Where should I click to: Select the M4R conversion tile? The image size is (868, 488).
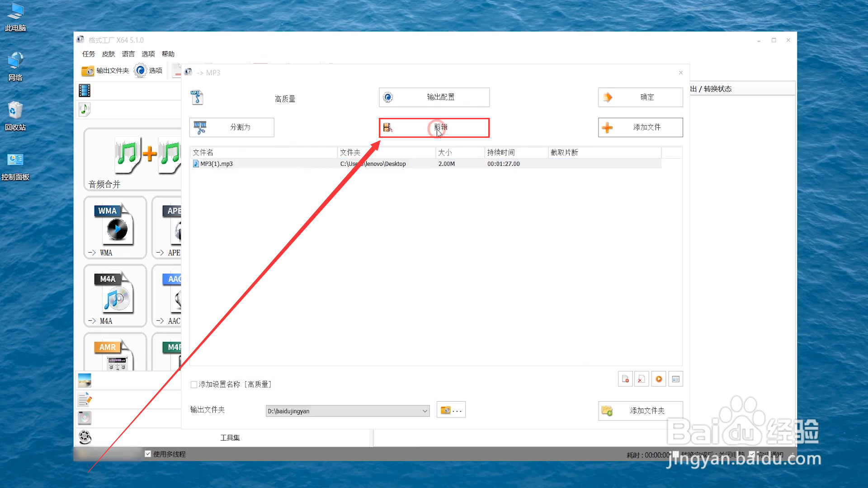coord(167,352)
